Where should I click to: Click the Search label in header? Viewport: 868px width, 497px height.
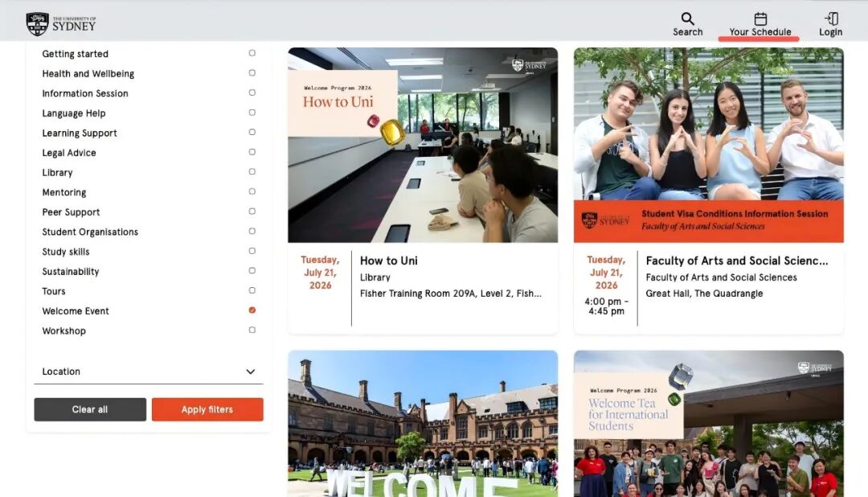(687, 32)
